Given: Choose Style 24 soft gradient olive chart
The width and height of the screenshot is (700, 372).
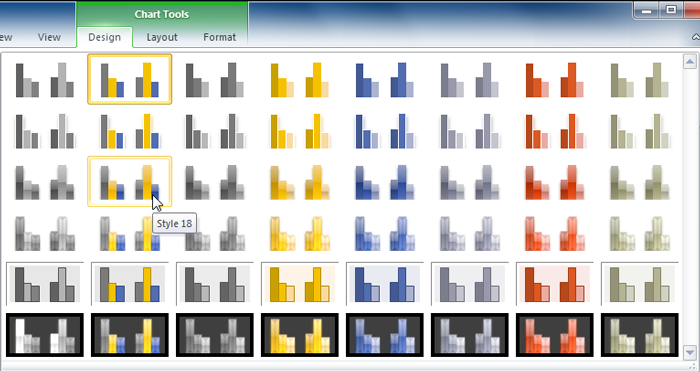Looking at the screenshot, I should coord(640,182).
